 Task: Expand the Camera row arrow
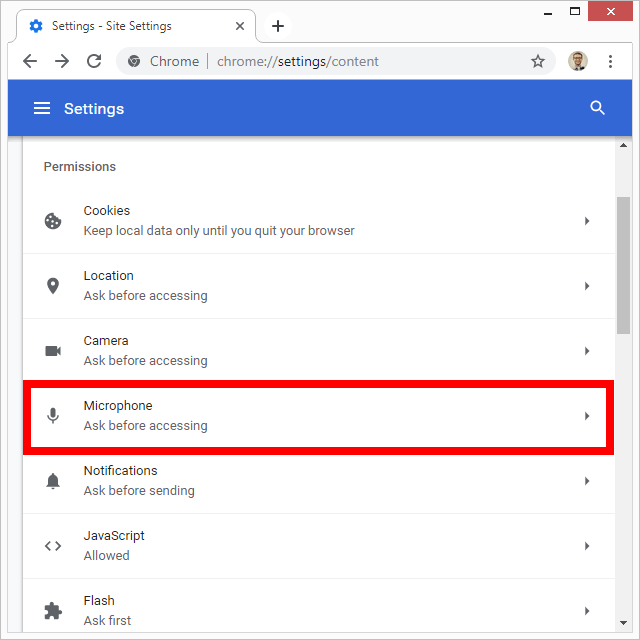pos(587,351)
